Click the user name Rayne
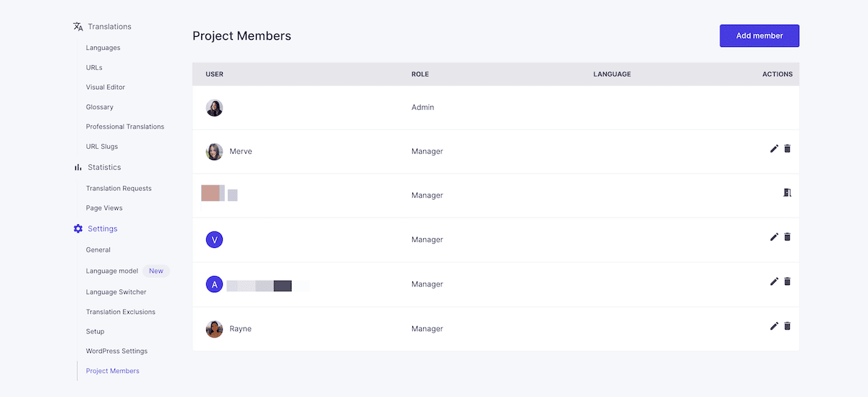 tap(241, 329)
